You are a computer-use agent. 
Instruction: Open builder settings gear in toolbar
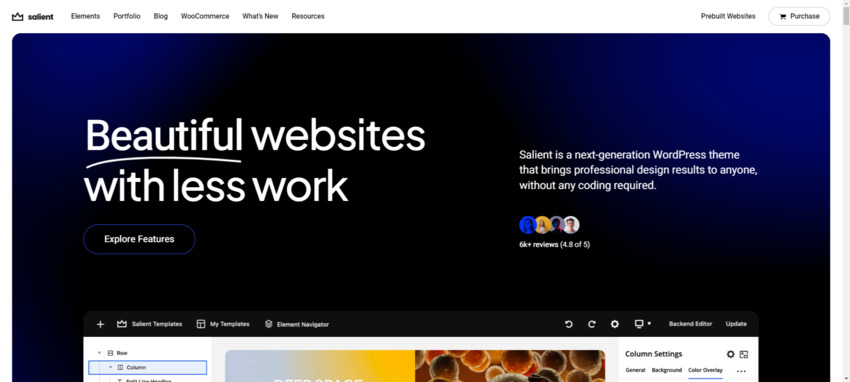click(615, 324)
